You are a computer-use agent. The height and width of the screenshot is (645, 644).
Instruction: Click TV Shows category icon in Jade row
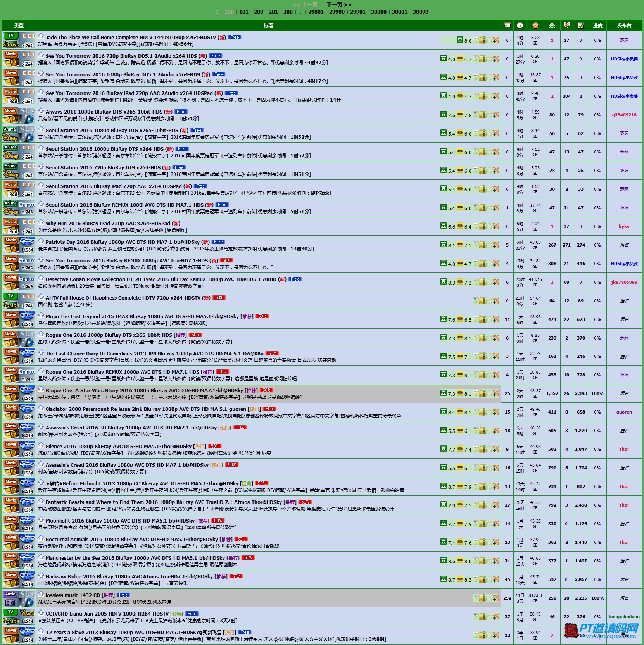11,40
